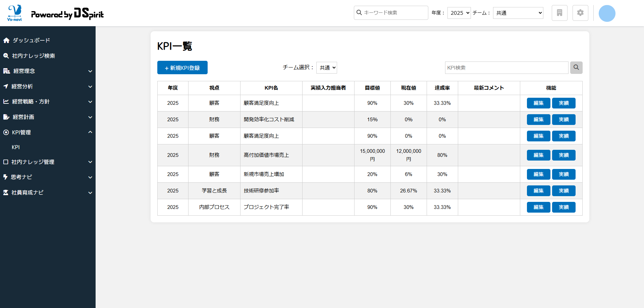Click the 社内ナレッジ管理 square icon
The image size is (644, 308).
point(6,162)
